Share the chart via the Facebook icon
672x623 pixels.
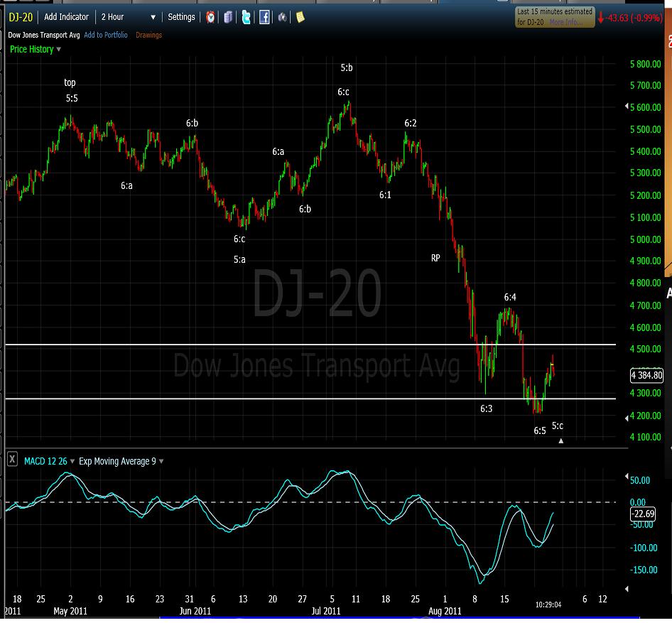tap(264, 17)
